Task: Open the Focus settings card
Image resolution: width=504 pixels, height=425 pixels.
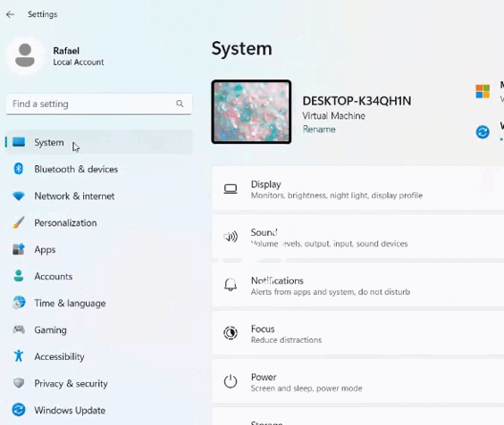Action: click(357, 333)
